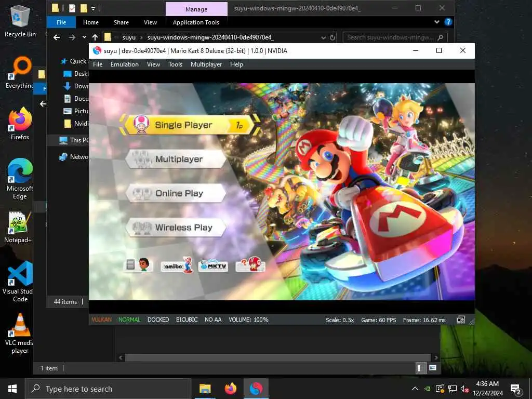The width and height of the screenshot is (532, 399).
Task: Open Firefox from the taskbar
Action: pos(230,389)
